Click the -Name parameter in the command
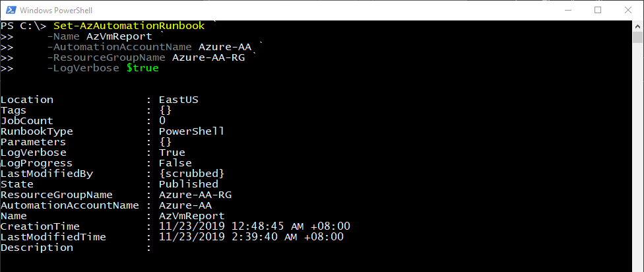This screenshot has width=644, height=272. 63,36
